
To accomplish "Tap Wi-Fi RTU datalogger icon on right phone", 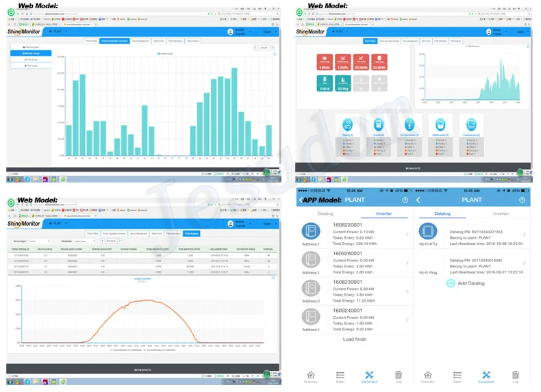I will pos(428,231).
